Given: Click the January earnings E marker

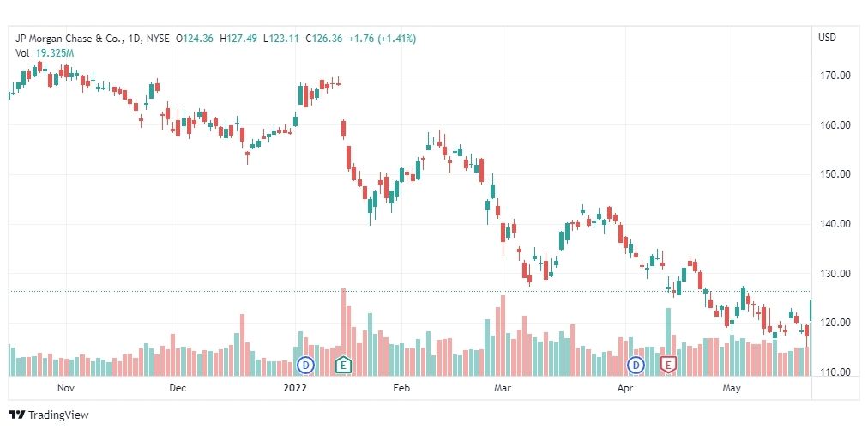Looking at the screenshot, I should click(343, 365).
